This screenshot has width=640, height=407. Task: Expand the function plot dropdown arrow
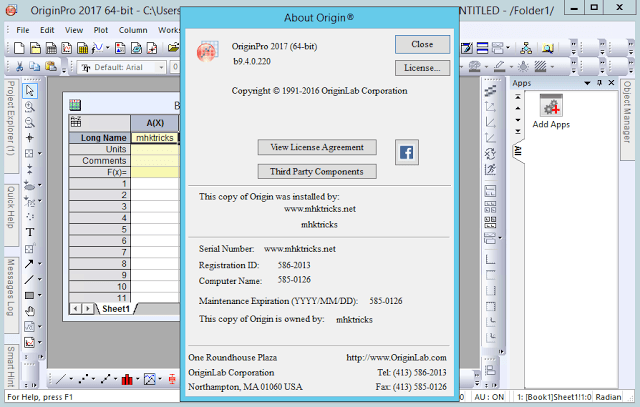pos(108,48)
